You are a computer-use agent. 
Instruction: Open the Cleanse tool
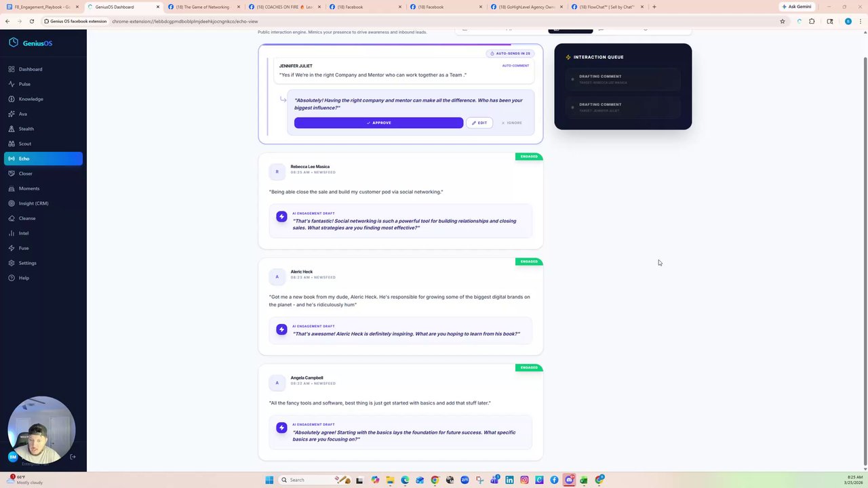(43, 218)
